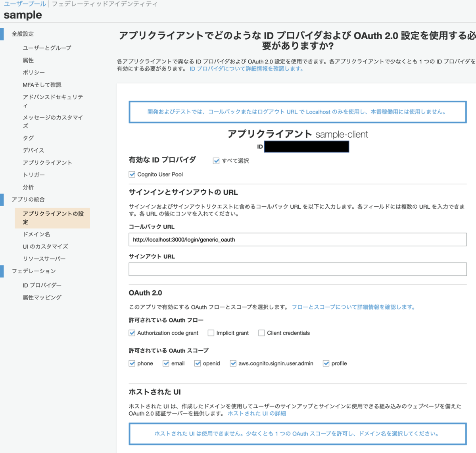The width and height of the screenshot is (476, 453).
Task: Open MFAそして確認 in sidebar
Action: point(42,85)
